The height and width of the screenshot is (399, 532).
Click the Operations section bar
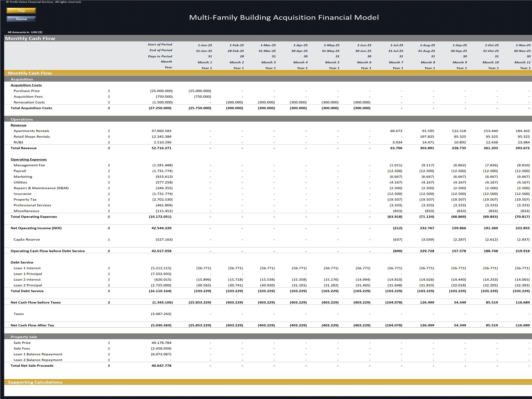coord(268,119)
